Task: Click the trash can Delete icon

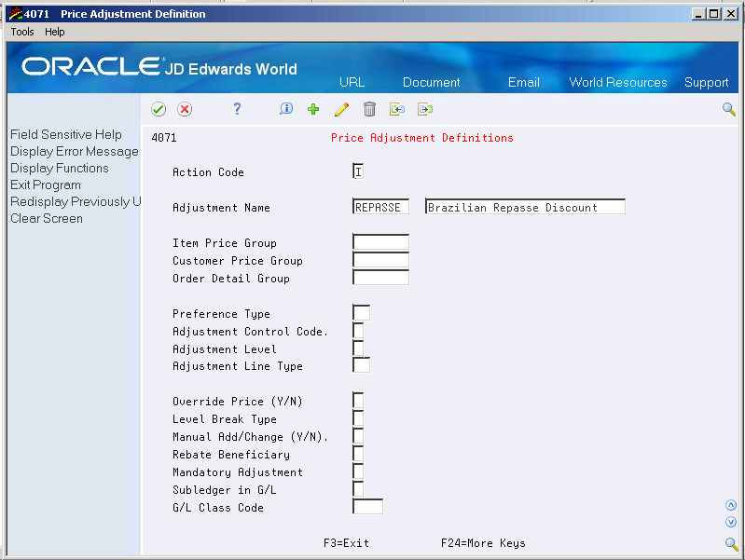Action: tap(369, 109)
